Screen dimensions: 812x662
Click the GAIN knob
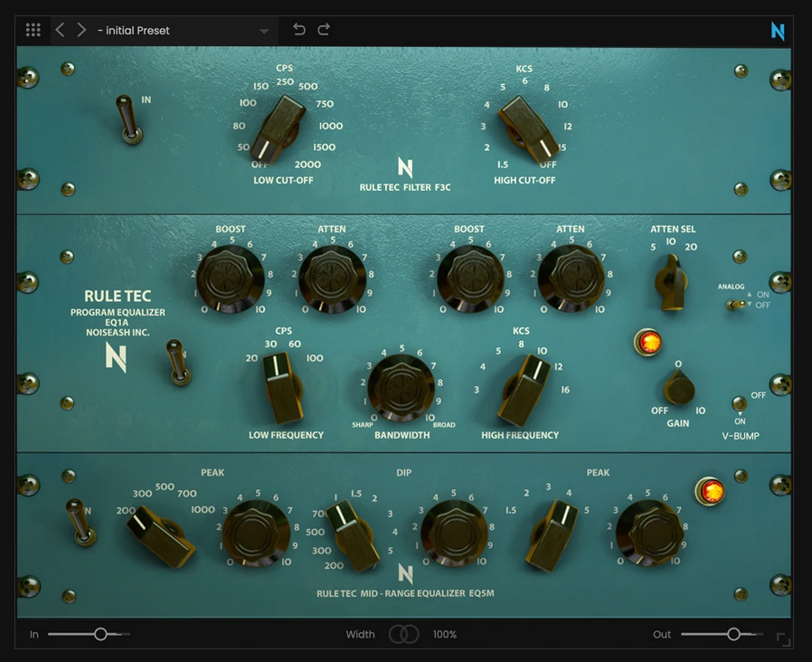click(x=678, y=387)
